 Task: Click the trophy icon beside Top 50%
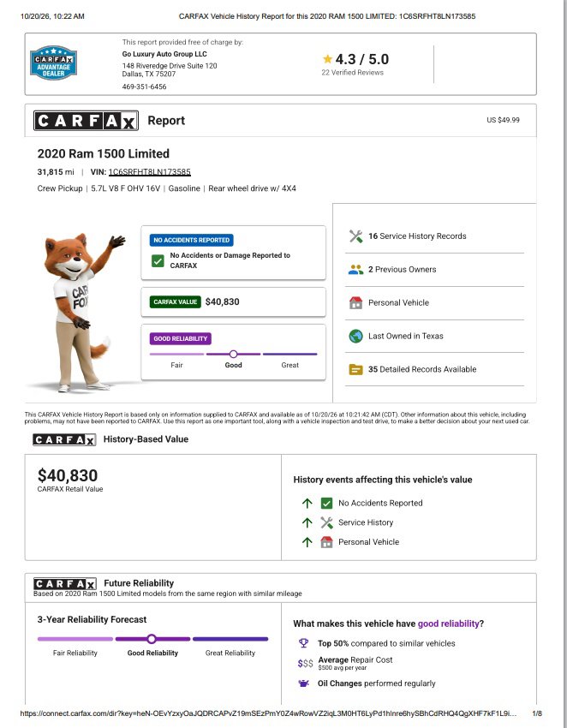click(x=304, y=643)
